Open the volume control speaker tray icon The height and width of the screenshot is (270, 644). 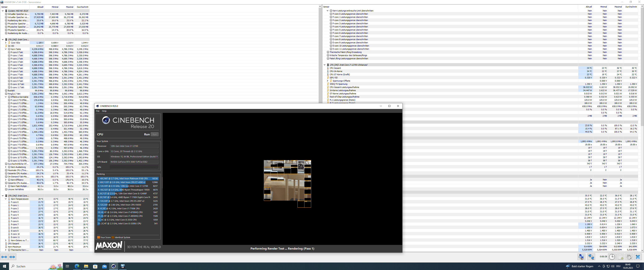coord(613,266)
